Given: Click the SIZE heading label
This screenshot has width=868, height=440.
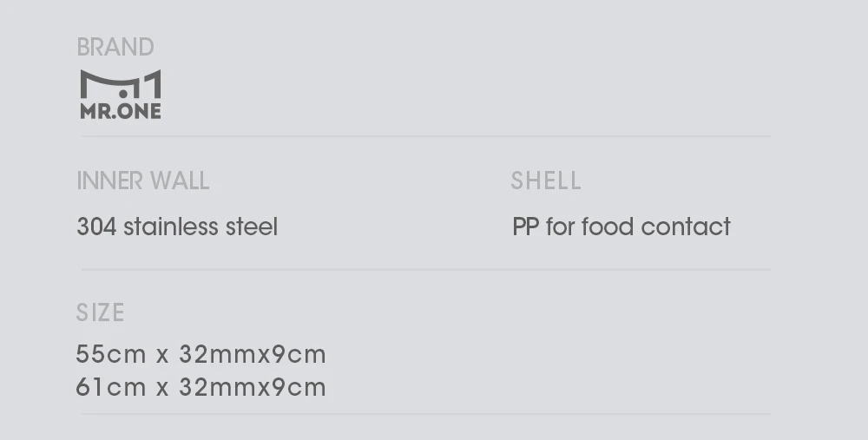Looking at the screenshot, I should click(x=101, y=312).
